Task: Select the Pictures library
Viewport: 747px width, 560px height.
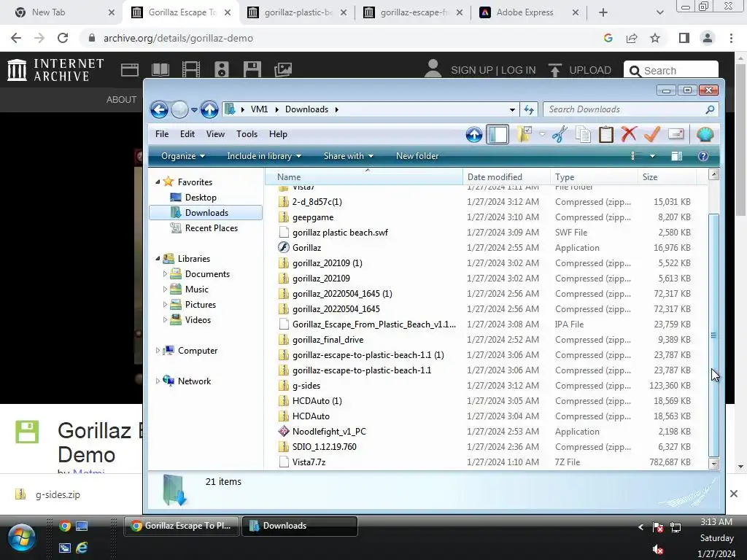Action: (200, 304)
